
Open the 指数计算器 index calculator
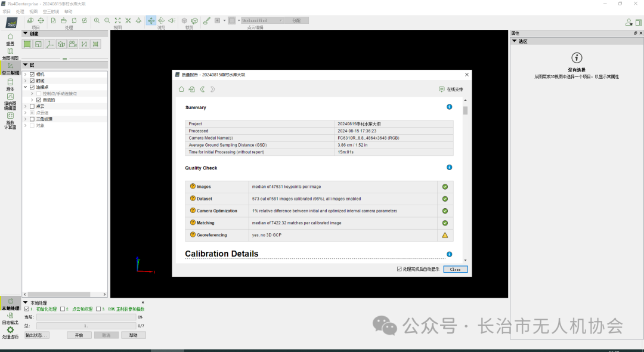click(10, 121)
